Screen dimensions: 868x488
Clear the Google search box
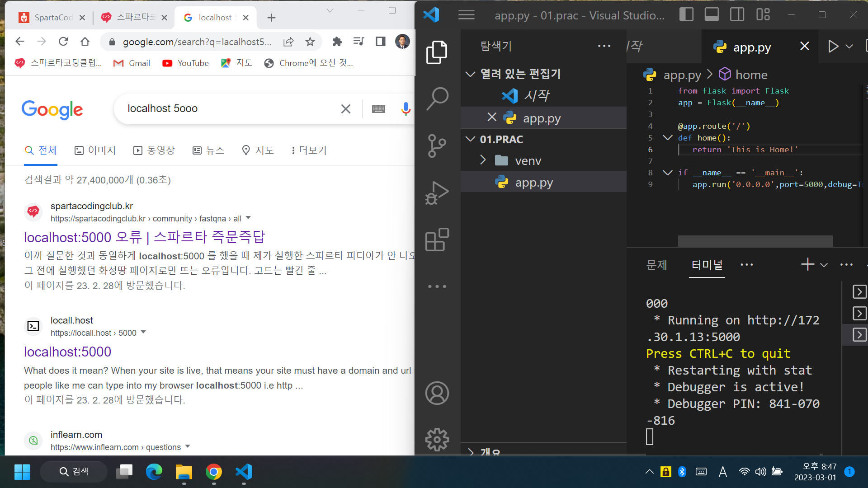point(345,109)
